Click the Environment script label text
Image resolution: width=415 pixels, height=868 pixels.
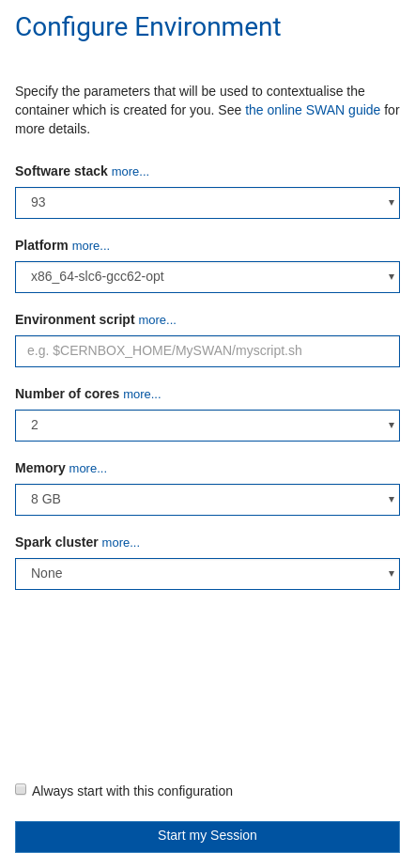pos(75,319)
